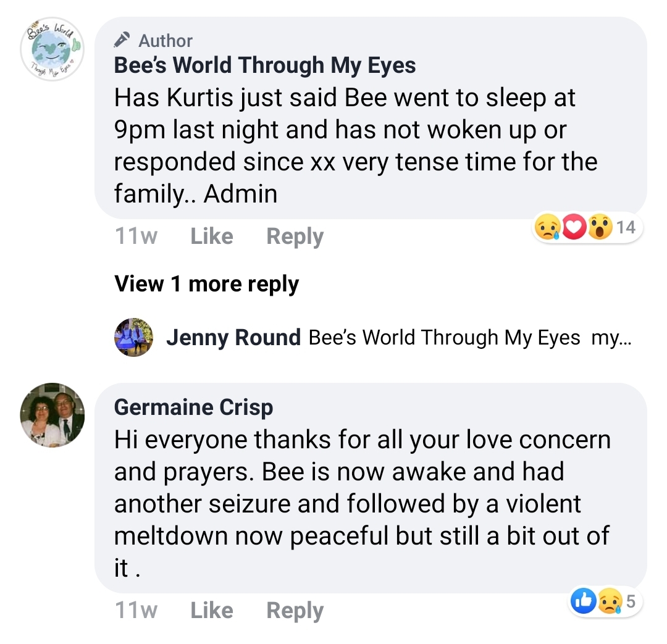The image size is (667, 644).
Task: Like the comment by Bee's World Through My Eyes
Action: tap(211, 236)
